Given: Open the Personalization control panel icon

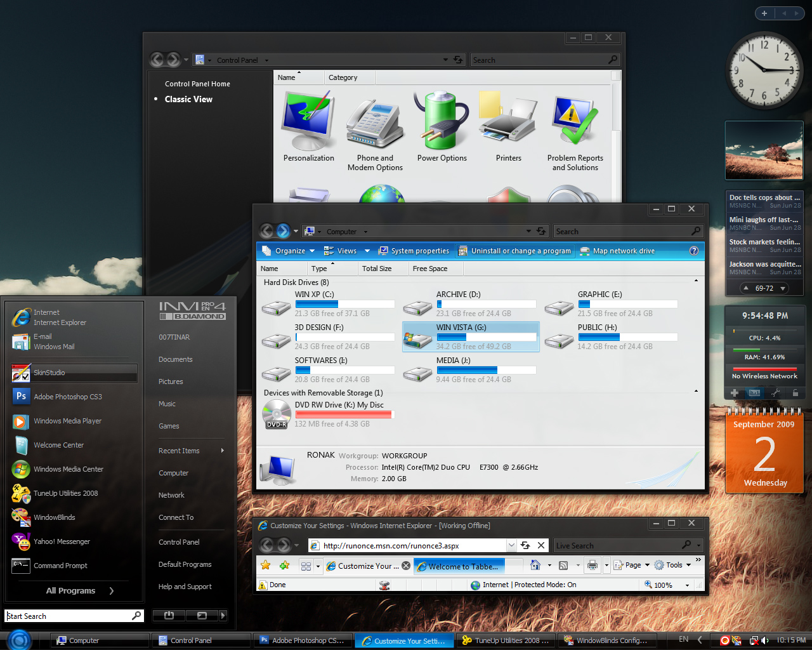Looking at the screenshot, I should click(309, 126).
